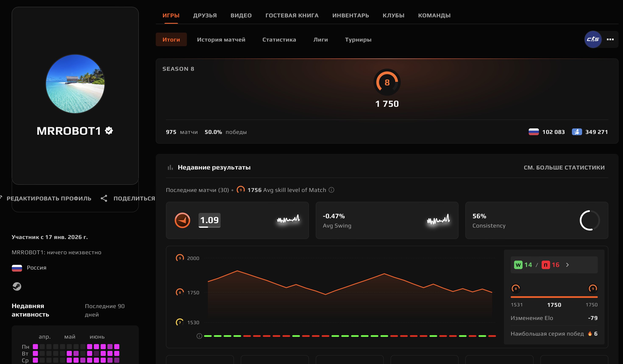Click the Russian flag next to Россия
623x364 pixels.
[x=17, y=268]
